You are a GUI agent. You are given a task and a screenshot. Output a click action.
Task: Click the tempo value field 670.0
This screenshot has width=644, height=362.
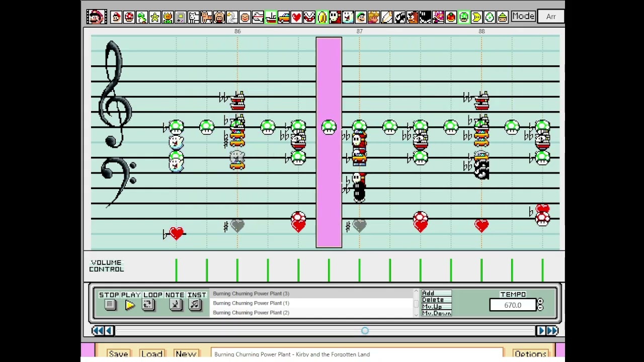(513, 305)
